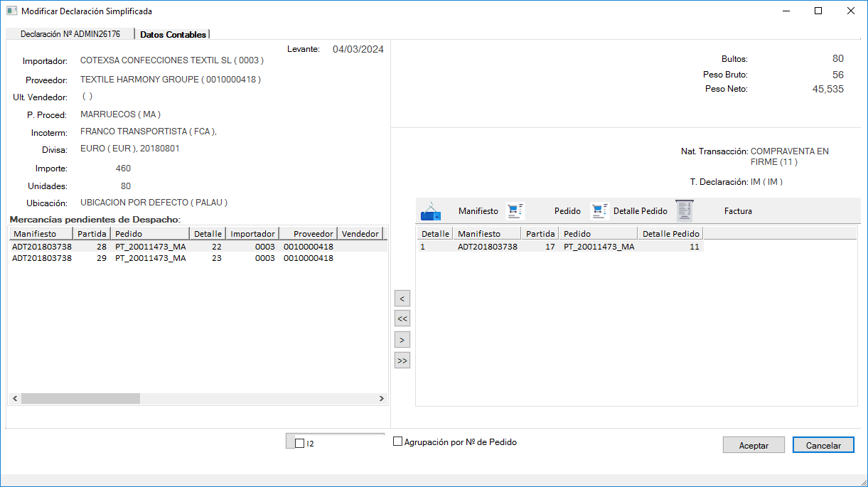868x487 pixels.
Task: Select assigned row with Partida 17
Action: coord(540,247)
